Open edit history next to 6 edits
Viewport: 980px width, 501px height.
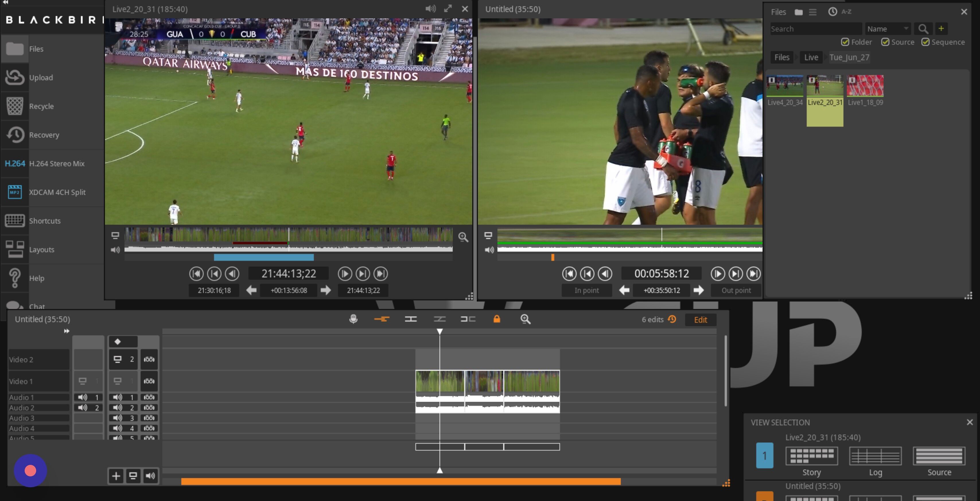(x=672, y=320)
